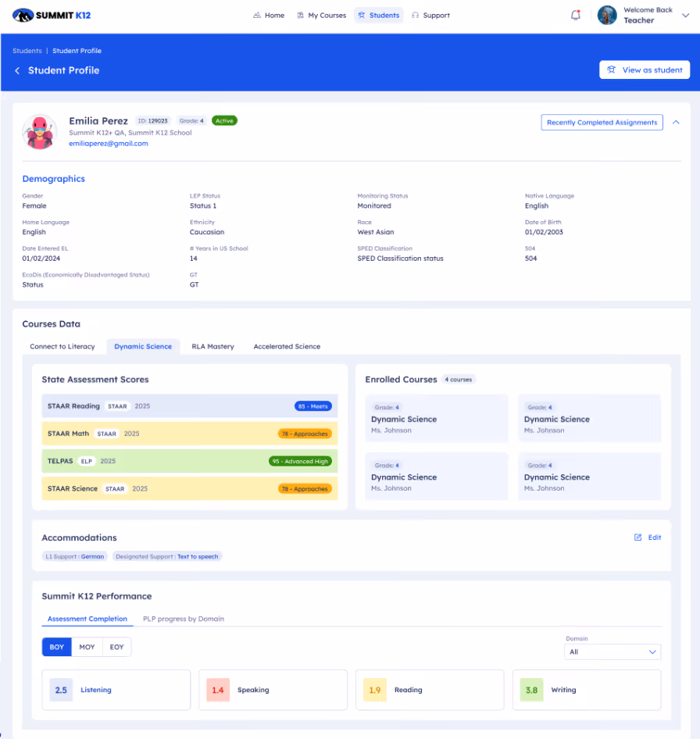Image resolution: width=700 pixels, height=739 pixels.
Task: Click the green Active status badge
Action: tap(224, 120)
